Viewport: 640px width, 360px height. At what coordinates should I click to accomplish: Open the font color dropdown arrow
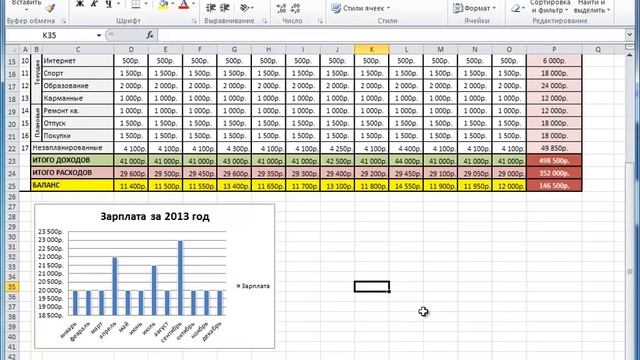[193, 4]
